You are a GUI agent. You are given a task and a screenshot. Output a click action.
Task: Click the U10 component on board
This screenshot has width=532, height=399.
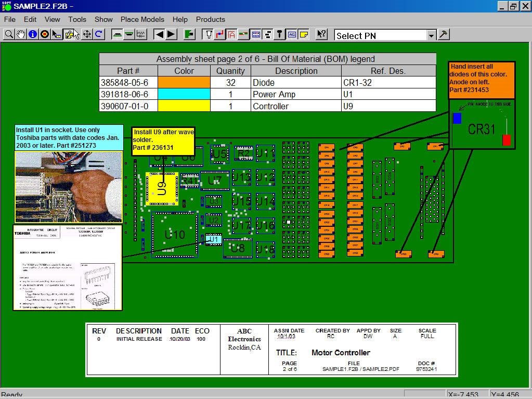click(x=175, y=235)
